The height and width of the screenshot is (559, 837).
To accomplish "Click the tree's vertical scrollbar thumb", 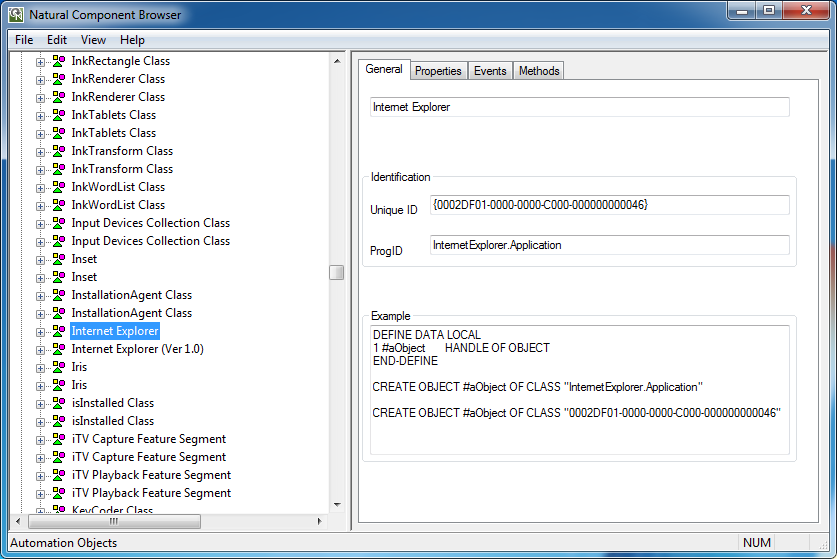I will pos(337,273).
